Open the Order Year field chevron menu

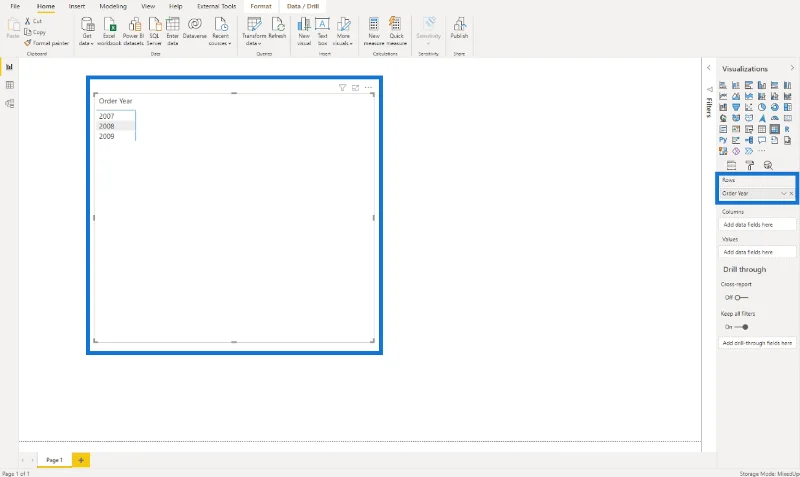click(784, 193)
